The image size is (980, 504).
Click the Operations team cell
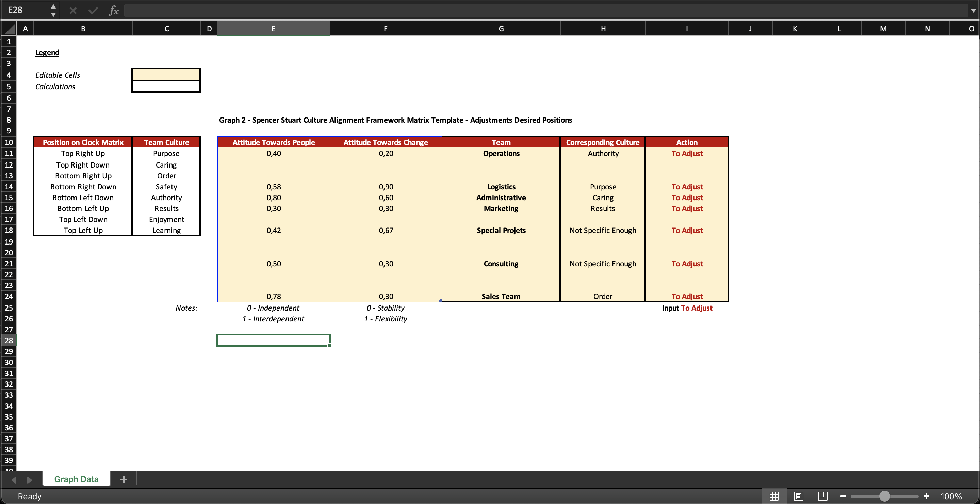pyautogui.click(x=501, y=153)
